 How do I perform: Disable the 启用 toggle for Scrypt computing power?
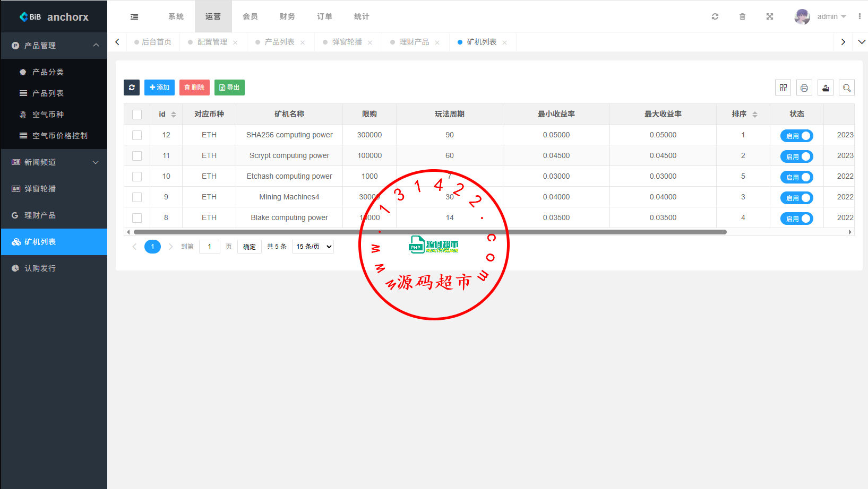click(x=796, y=156)
